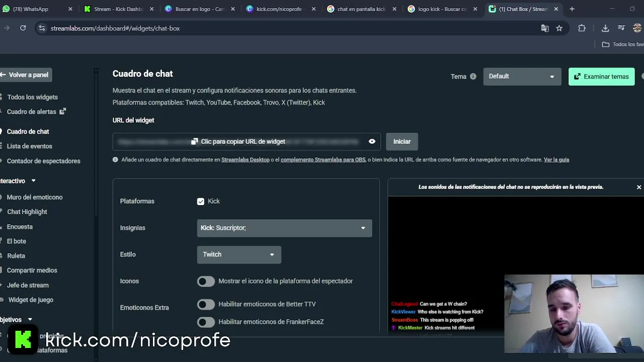Open Jefe de stream in sidebar

(28, 285)
